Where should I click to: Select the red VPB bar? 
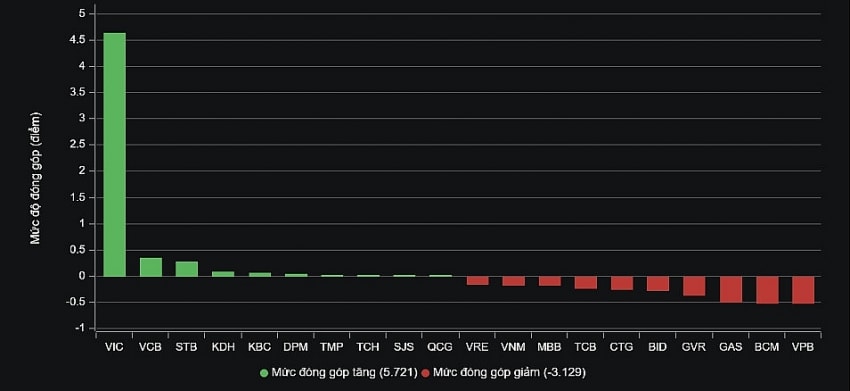(803, 290)
